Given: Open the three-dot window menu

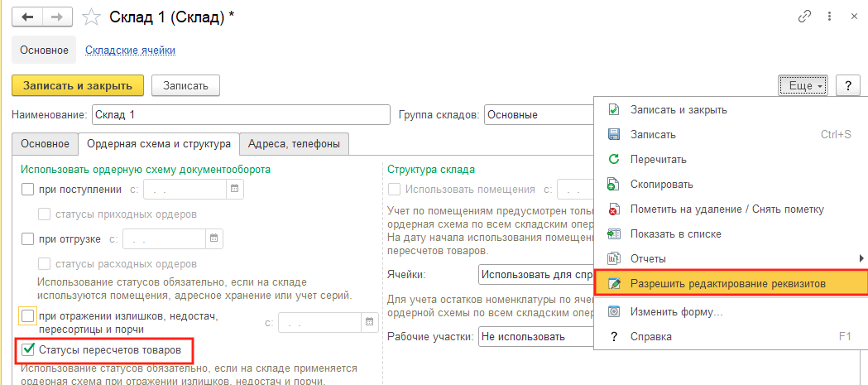Looking at the screenshot, I should [x=829, y=17].
